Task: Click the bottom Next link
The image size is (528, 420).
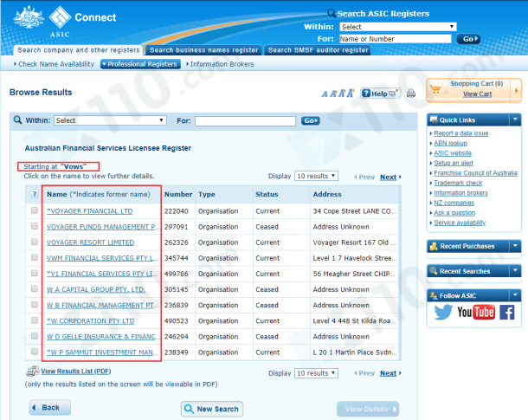Action: pos(388,373)
